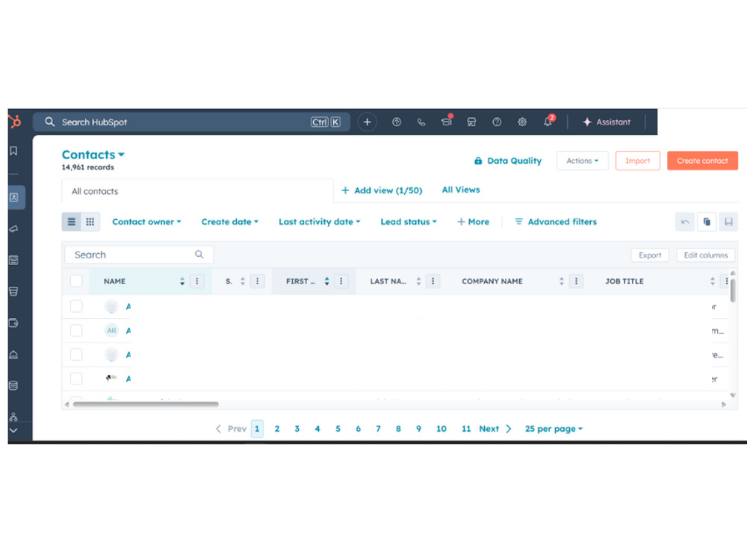Open the notifications bell icon

click(x=548, y=122)
